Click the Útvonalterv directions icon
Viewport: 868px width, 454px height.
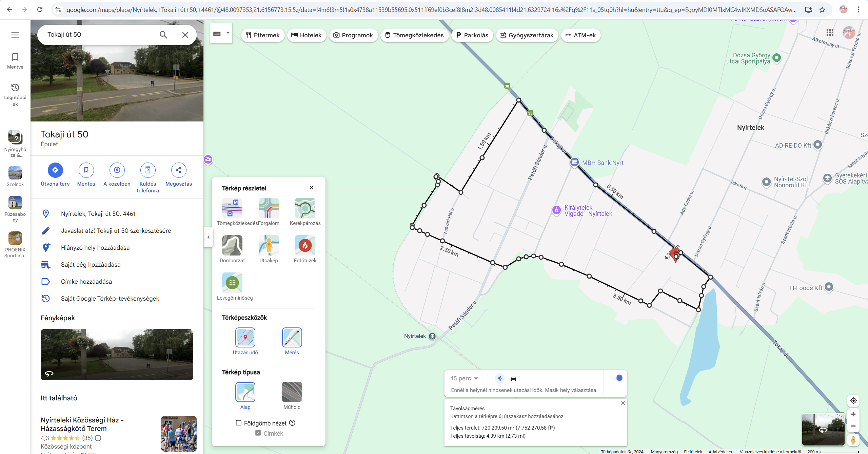55,170
